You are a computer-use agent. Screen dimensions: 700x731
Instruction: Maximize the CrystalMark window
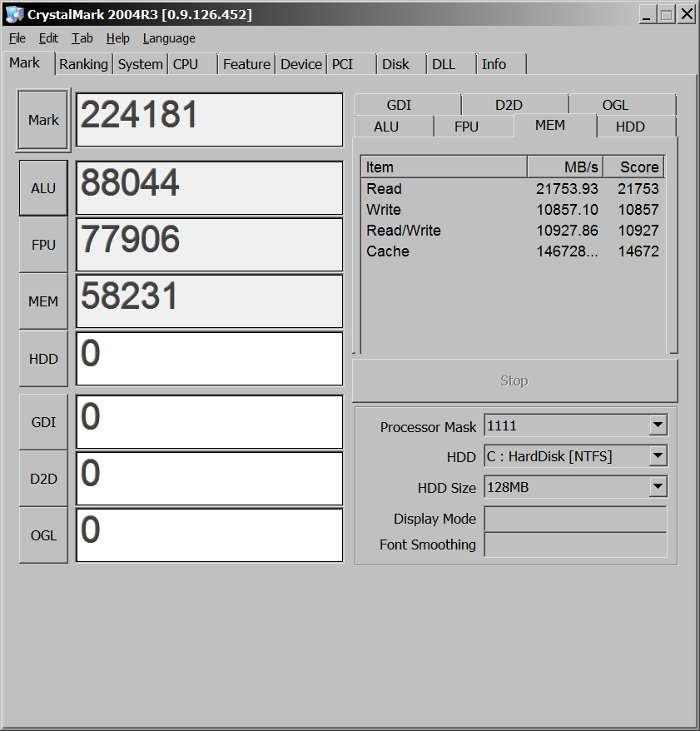click(x=666, y=14)
